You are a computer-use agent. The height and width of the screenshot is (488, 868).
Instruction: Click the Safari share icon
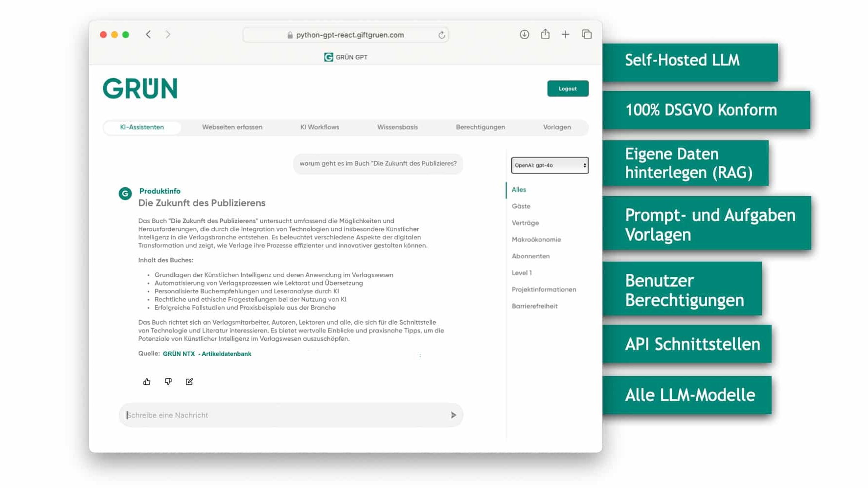click(x=545, y=34)
